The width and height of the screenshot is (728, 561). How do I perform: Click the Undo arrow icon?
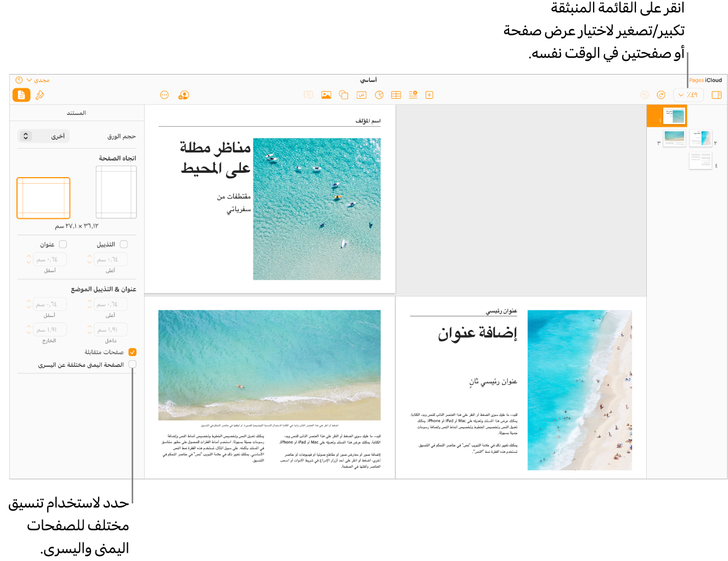(x=645, y=95)
